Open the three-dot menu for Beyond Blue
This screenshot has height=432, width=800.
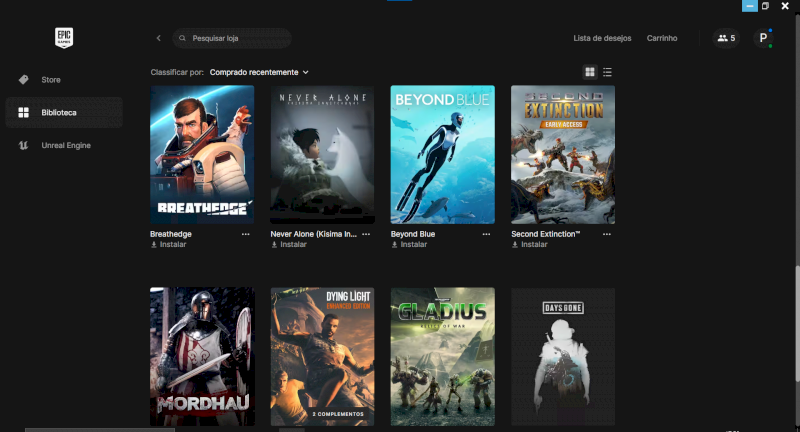coord(486,234)
